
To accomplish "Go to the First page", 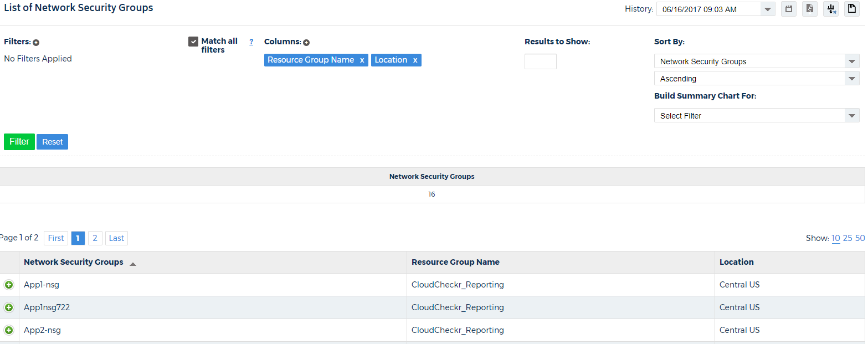I will [x=56, y=238].
